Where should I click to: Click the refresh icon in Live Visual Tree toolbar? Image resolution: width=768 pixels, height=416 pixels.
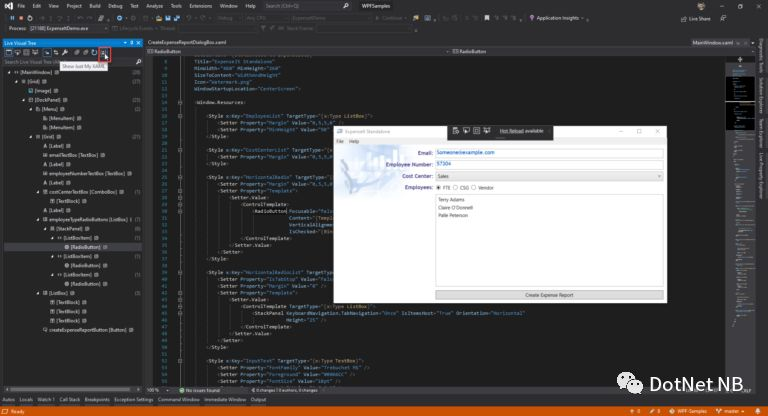[x=94, y=52]
